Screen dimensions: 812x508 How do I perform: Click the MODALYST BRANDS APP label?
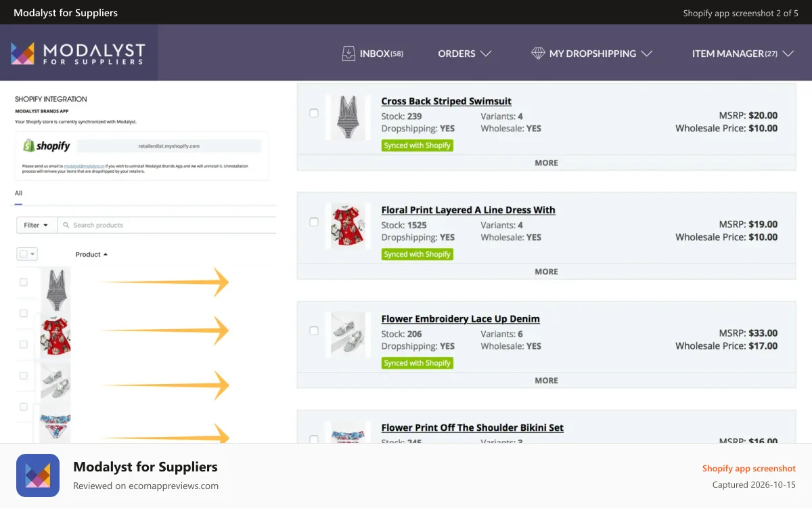coord(41,111)
